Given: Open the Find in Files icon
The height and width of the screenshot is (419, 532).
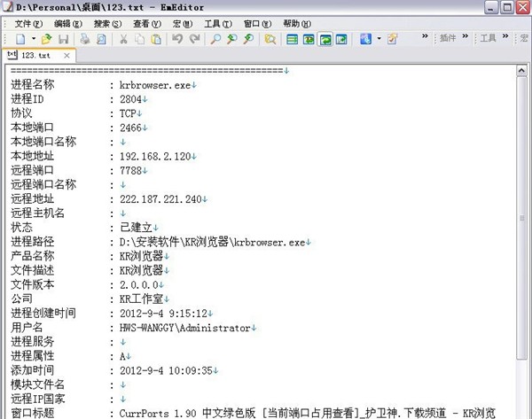Looking at the screenshot, I should [x=270, y=39].
